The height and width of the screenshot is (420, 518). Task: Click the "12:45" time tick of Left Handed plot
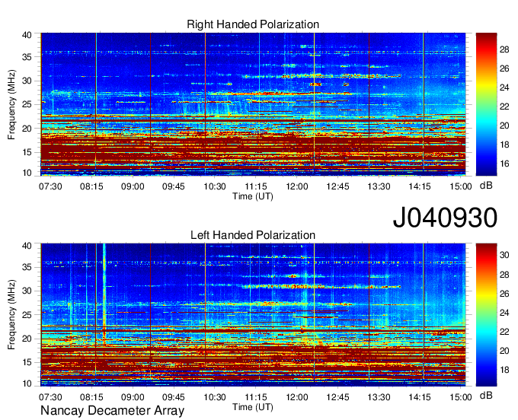click(x=337, y=397)
